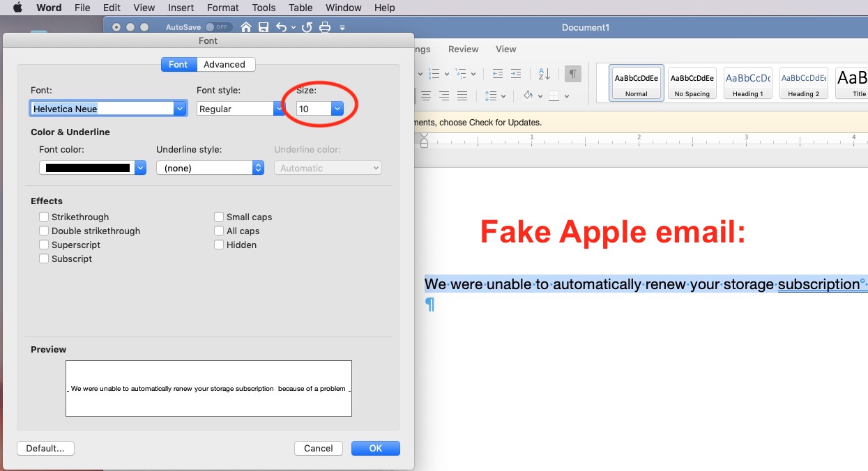Switch to the Advanced tab
Screen dimensions: 868x471
[224, 64]
